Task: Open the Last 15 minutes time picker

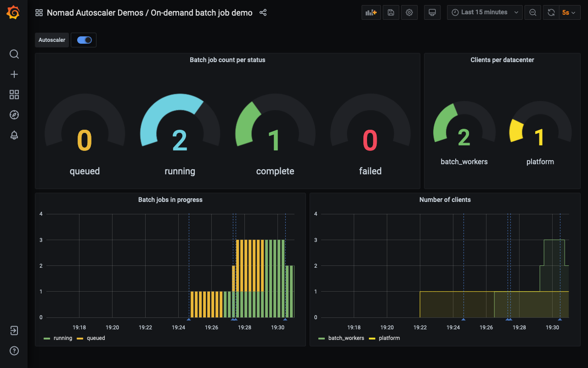Action: [x=484, y=12]
